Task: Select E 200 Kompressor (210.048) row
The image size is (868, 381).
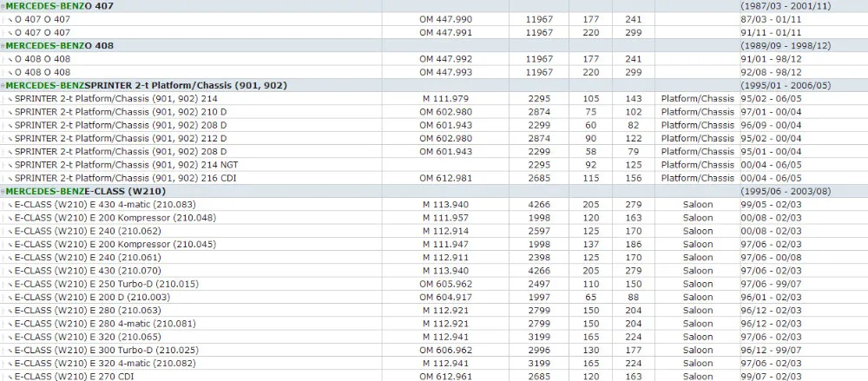Action: (x=434, y=218)
